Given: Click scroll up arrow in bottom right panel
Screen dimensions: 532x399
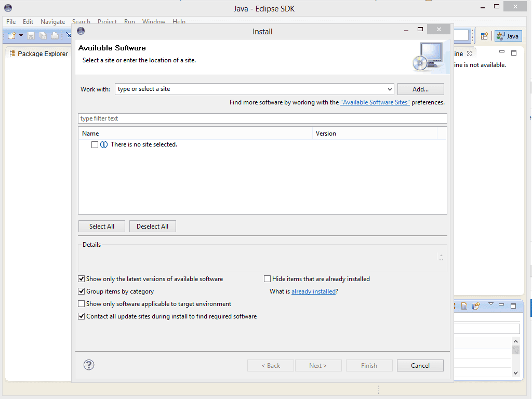Looking at the screenshot, I should [x=515, y=341].
